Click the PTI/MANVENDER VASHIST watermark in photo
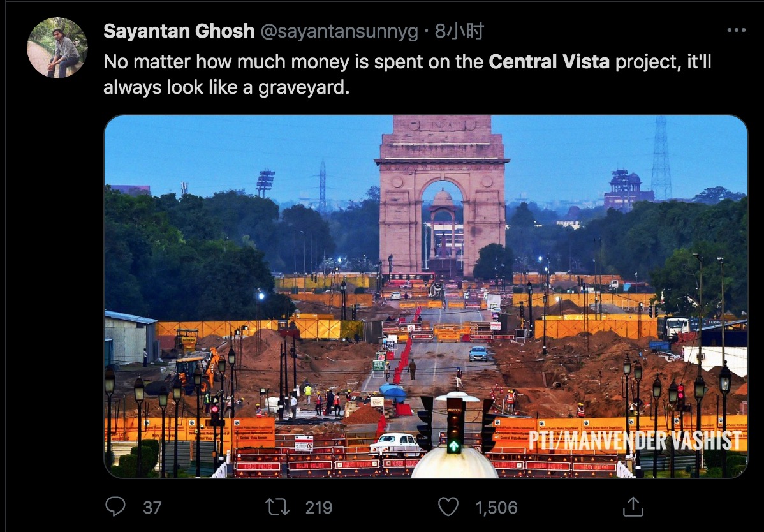Viewport: 764px width, 532px height. pyautogui.click(x=635, y=440)
